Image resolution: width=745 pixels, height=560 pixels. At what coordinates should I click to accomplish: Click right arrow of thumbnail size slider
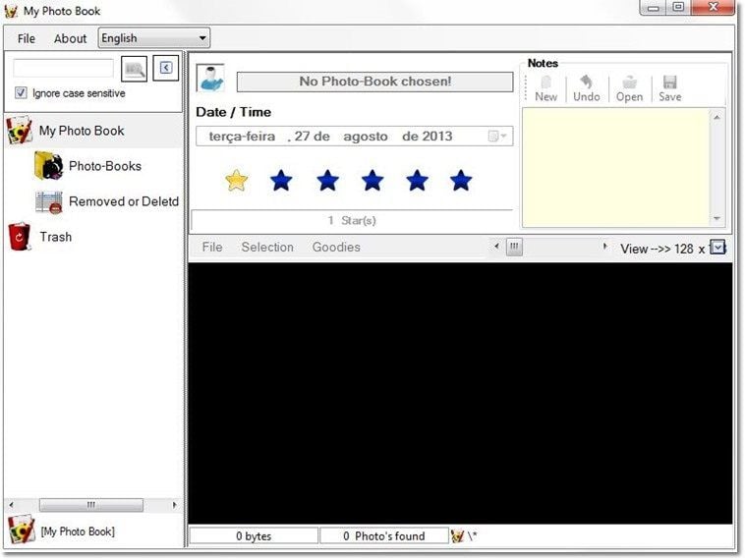click(x=604, y=247)
